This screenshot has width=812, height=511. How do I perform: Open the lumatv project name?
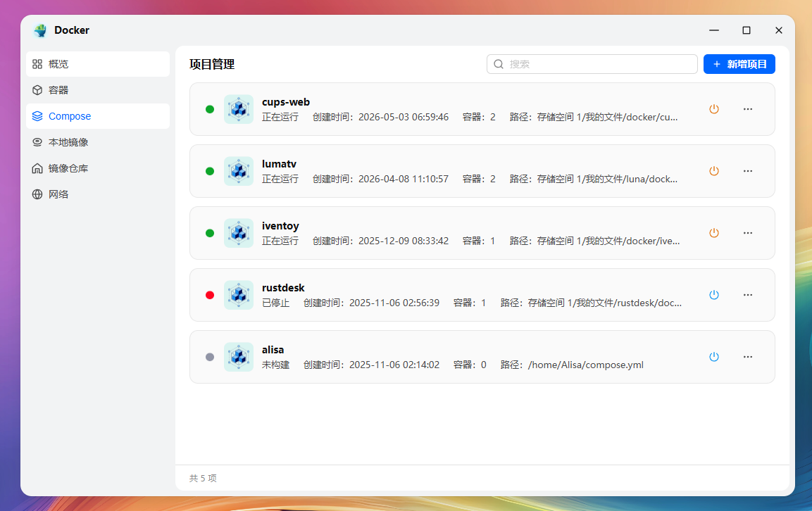pos(279,163)
